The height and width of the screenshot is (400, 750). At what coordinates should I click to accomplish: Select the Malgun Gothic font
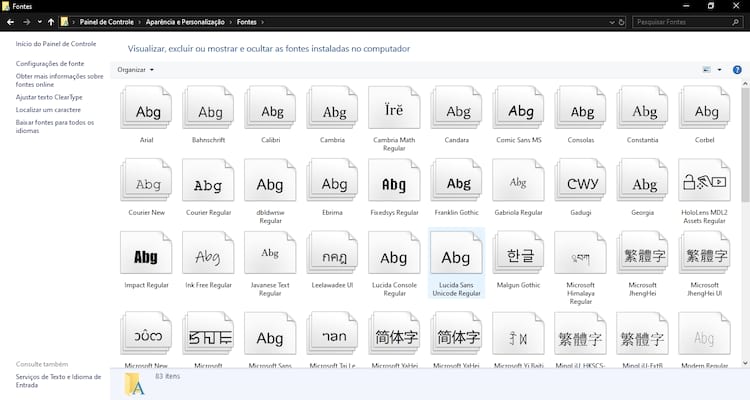click(x=518, y=253)
